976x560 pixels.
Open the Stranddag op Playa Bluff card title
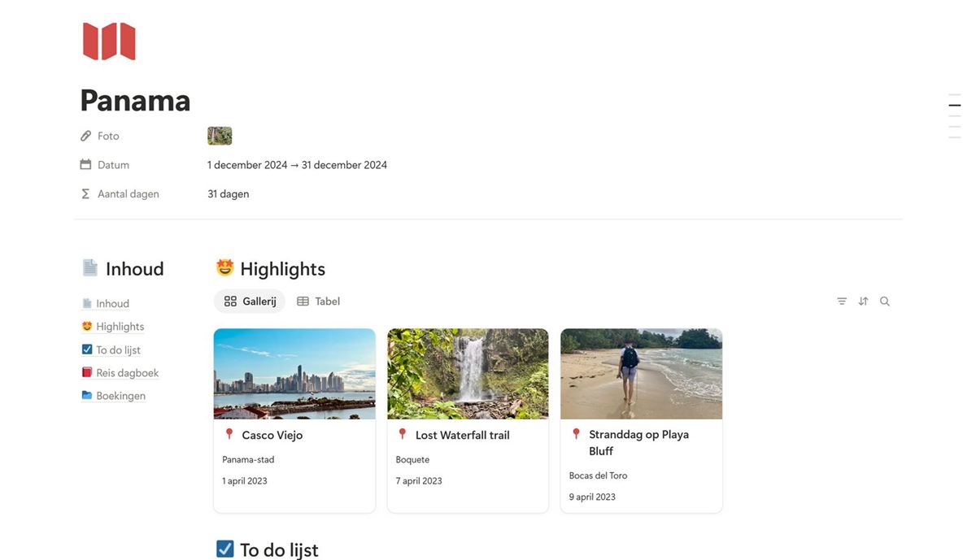pos(638,443)
